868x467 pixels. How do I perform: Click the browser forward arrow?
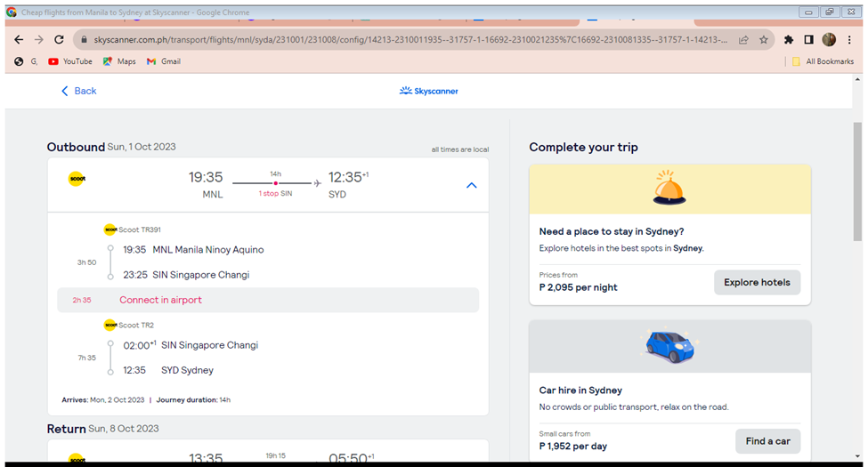point(39,40)
